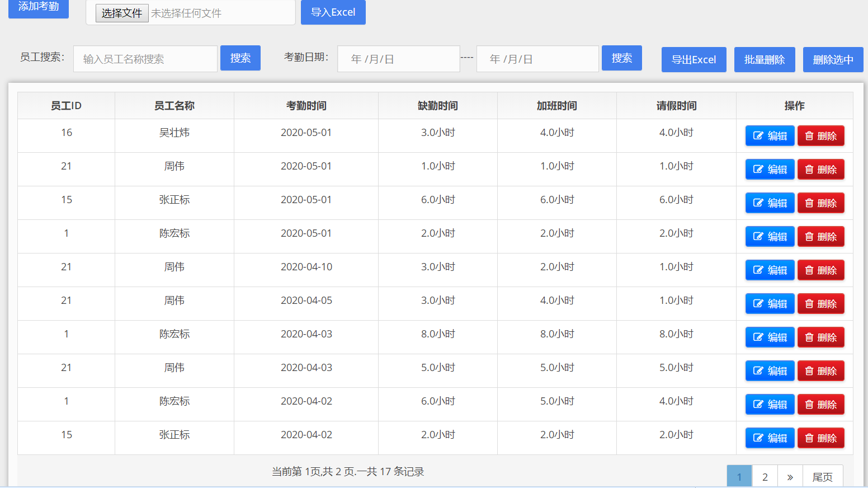Open the attendance start date field
This screenshot has width=868, height=488.
pyautogui.click(x=399, y=59)
